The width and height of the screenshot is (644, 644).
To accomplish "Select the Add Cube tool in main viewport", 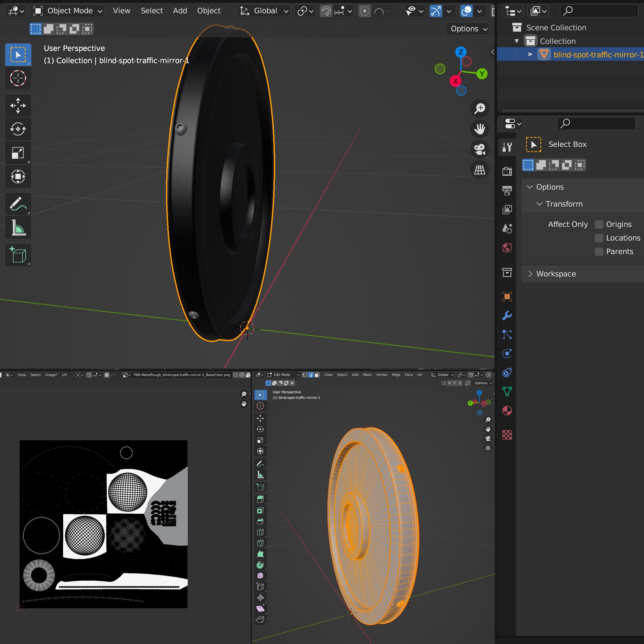I will click(x=18, y=255).
